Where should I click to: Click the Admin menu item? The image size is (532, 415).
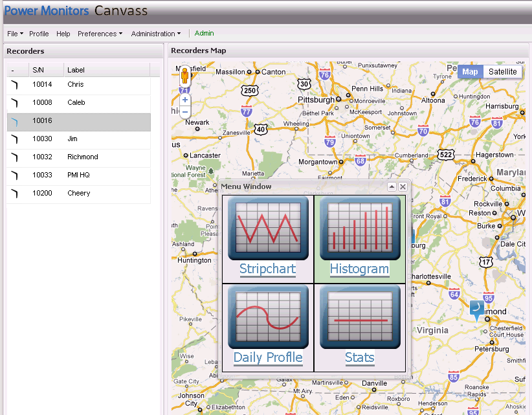(x=204, y=33)
